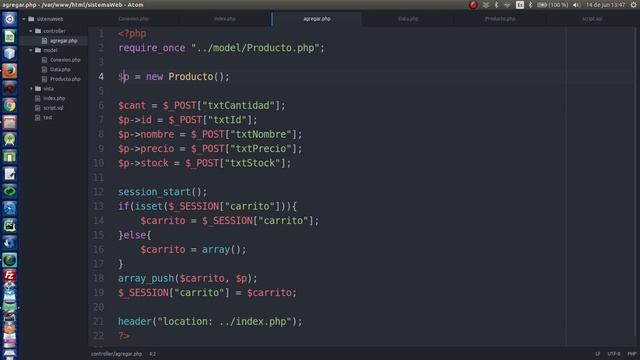Open the clock showing 14 de jun 13:47

click(605, 5)
